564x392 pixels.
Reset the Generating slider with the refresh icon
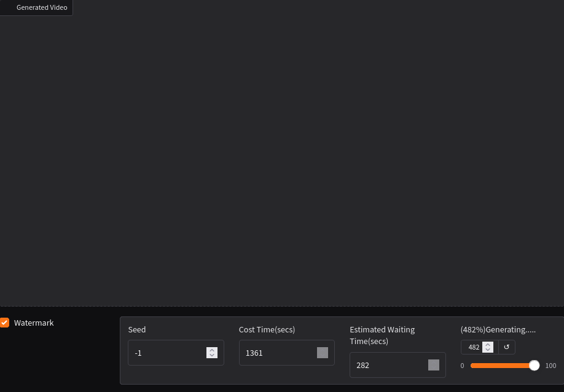507,347
